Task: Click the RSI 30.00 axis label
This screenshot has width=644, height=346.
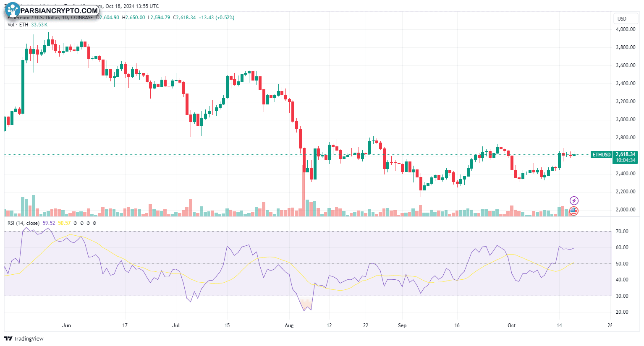Action: pos(622,296)
